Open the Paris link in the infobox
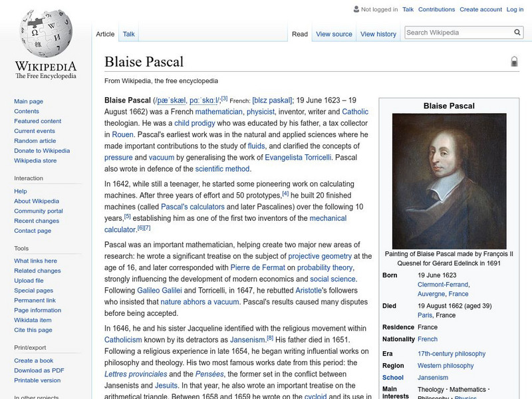532x399 pixels. [x=425, y=315]
